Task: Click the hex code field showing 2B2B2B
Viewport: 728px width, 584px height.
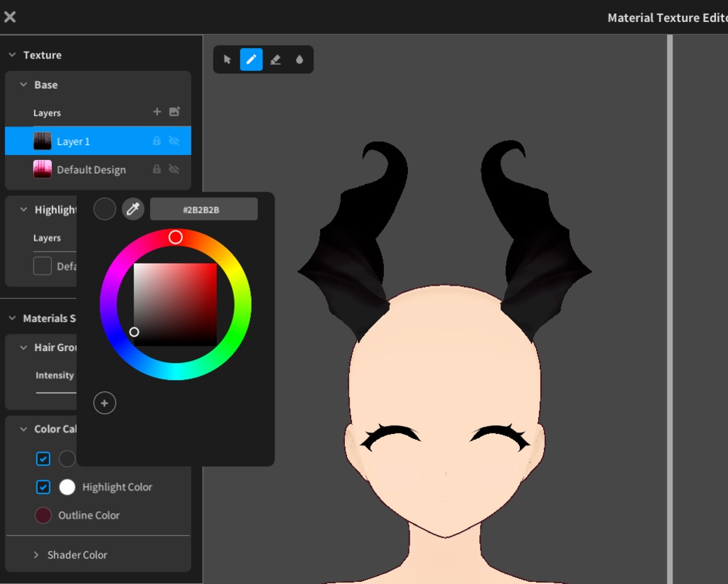Action: coord(204,208)
